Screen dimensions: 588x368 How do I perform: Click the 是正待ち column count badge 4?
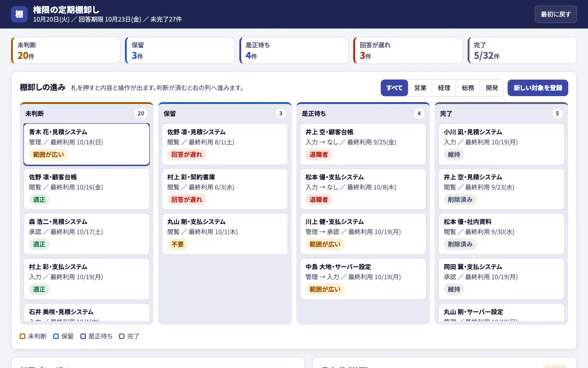[x=419, y=114]
